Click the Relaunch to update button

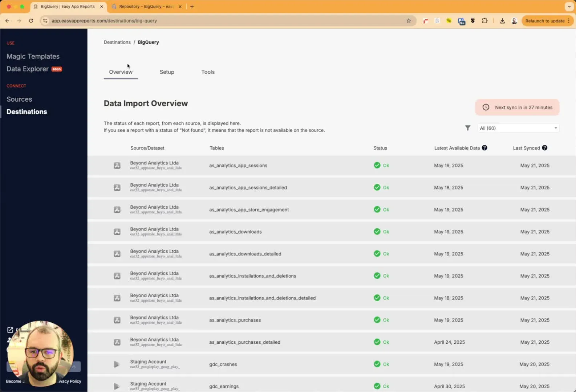tap(547, 21)
